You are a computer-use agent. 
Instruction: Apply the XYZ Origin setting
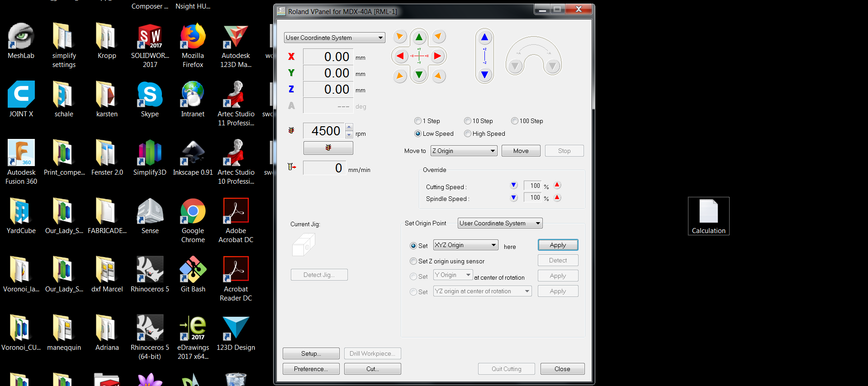click(x=558, y=245)
